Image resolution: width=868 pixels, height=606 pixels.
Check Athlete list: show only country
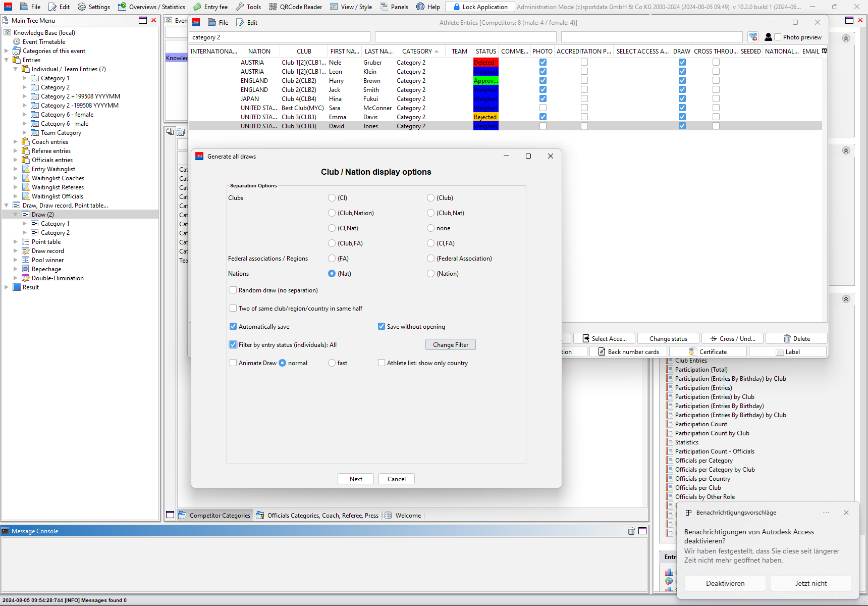coord(382,363)
